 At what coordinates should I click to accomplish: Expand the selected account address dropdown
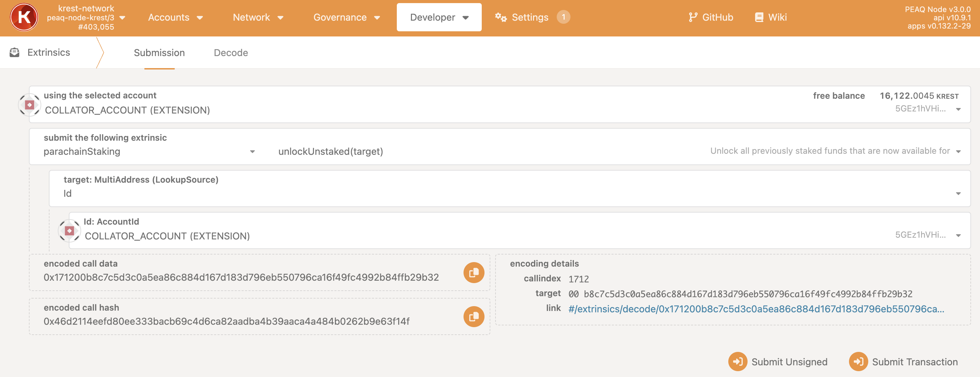[x=958, y=109]
